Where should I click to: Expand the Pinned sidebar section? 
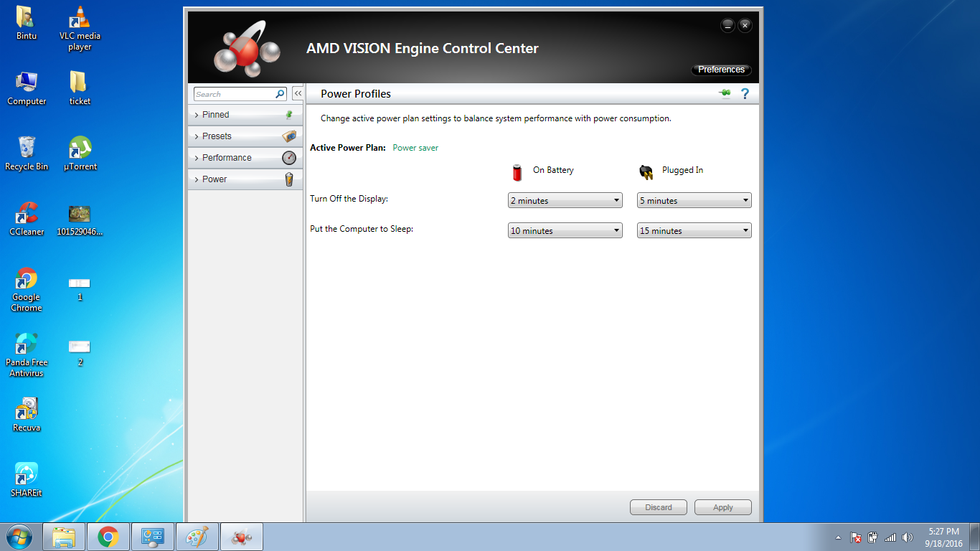click(x=245, y=115)
